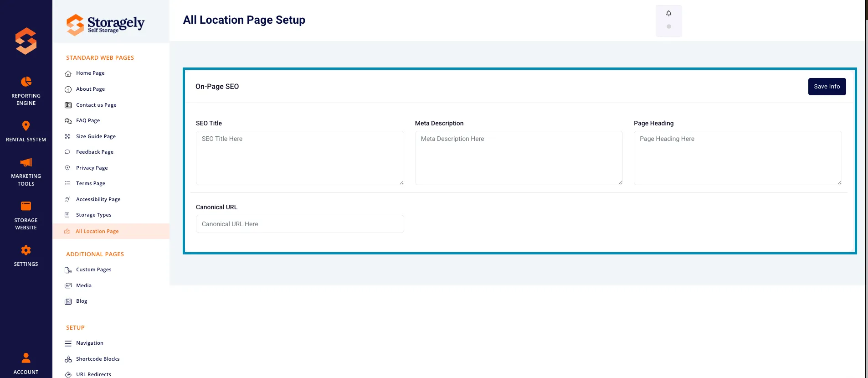Click the SETUP section label

75,328
